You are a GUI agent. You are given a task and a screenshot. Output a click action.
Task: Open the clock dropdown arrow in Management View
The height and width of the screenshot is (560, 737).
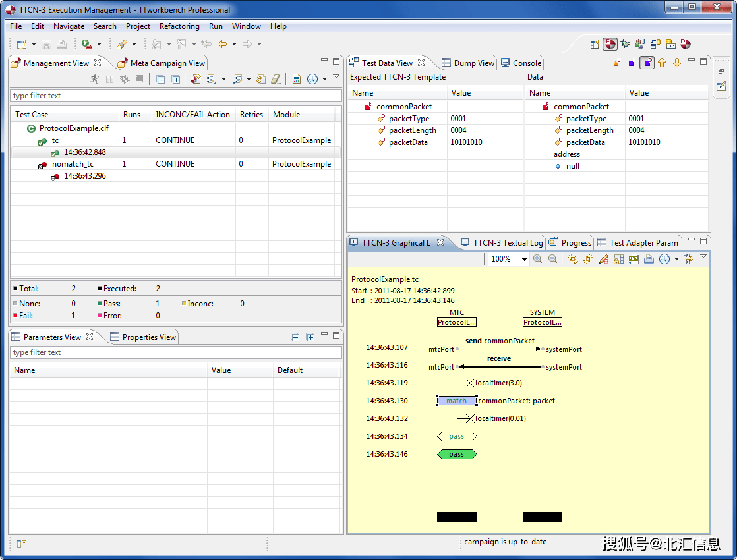click(x=325, y=80)
